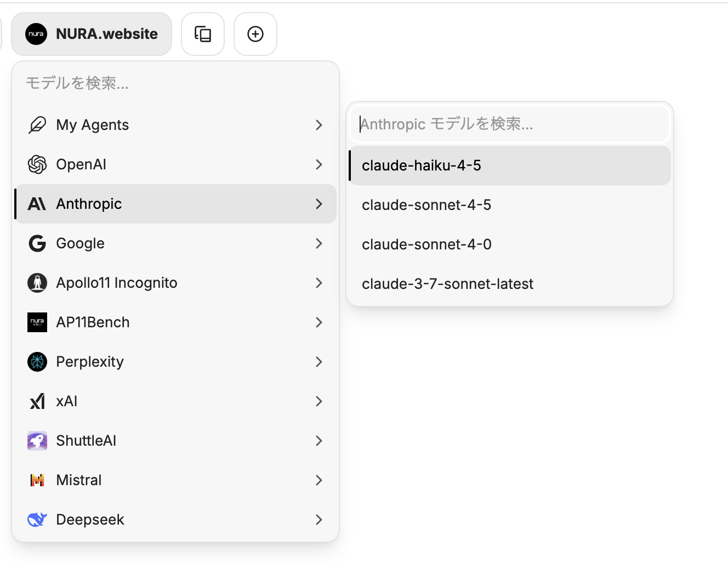Click the Deepseek whale icon

(x=37, y=519)
